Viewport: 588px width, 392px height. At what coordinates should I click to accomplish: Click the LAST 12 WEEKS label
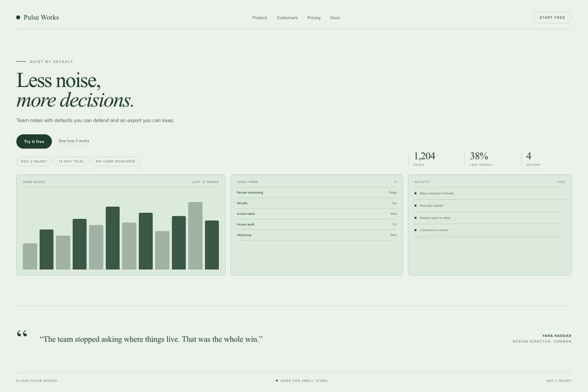[205, 182]
